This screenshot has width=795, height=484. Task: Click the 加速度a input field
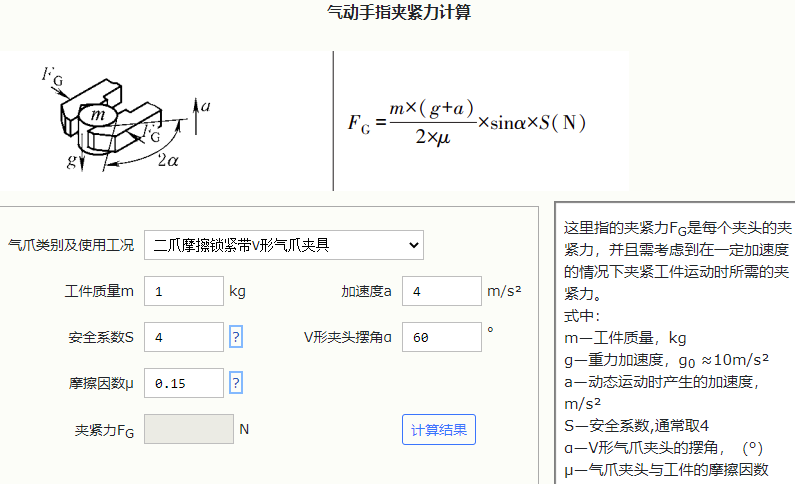tap(442, 291)
